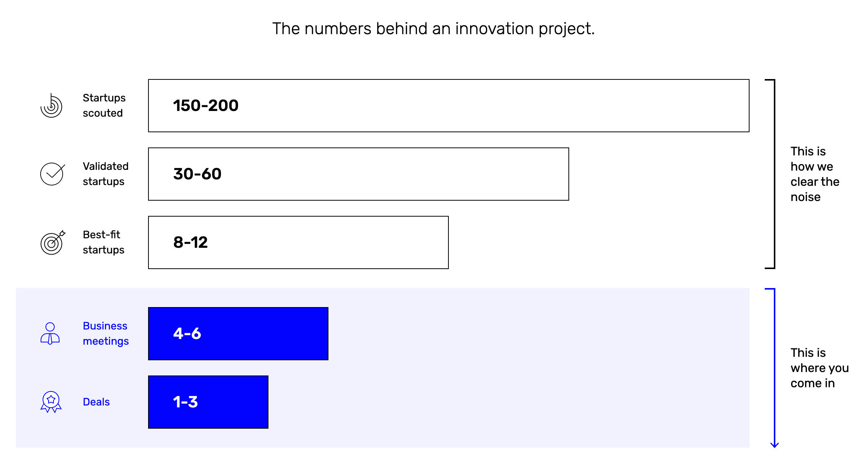The height and width of the screenshot is (472, 868).
Task: Select the 8-12 best-fit startups bar
Action: click(298, 242)
